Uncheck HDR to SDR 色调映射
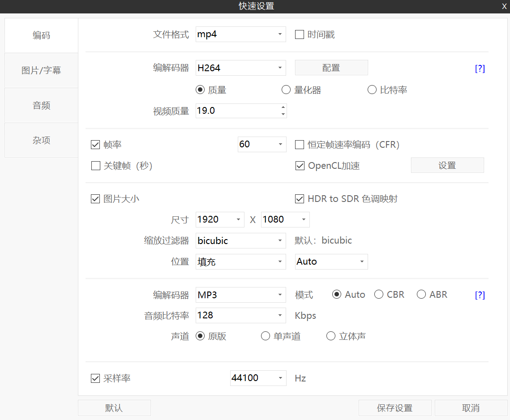Screen dimensions: 510x420 tap(300, 199)
